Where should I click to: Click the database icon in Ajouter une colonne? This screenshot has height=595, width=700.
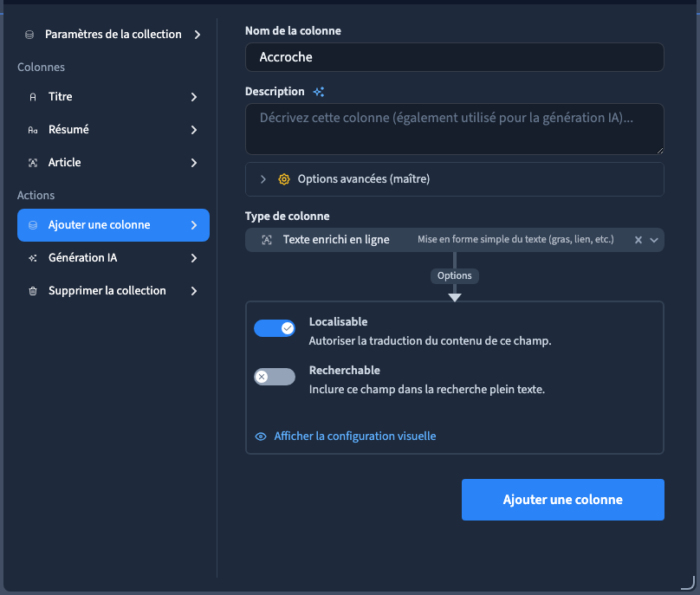tap(33, 225)
